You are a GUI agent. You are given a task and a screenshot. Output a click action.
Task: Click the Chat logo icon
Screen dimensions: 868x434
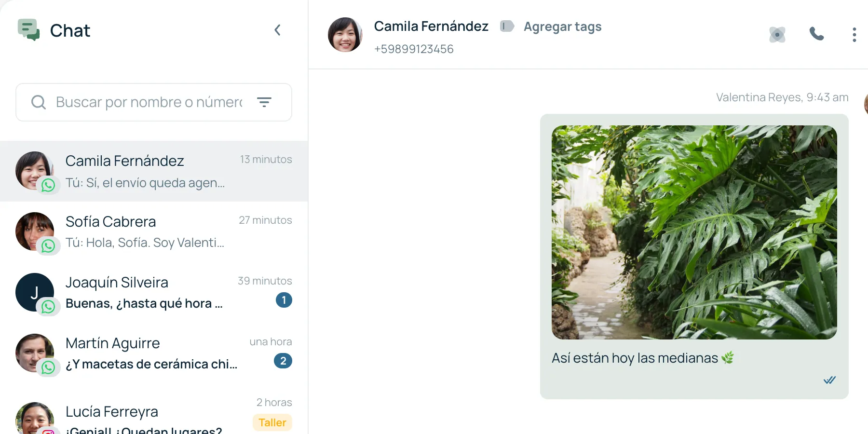coord(28,30)
